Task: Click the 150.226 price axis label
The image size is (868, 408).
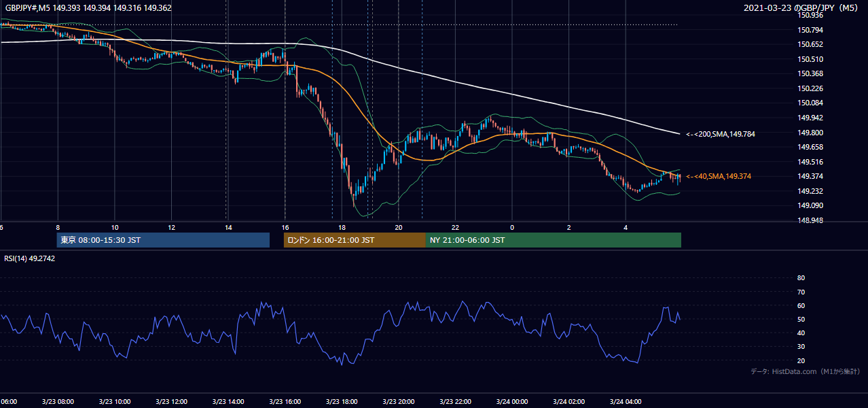Action: point(811,88)
